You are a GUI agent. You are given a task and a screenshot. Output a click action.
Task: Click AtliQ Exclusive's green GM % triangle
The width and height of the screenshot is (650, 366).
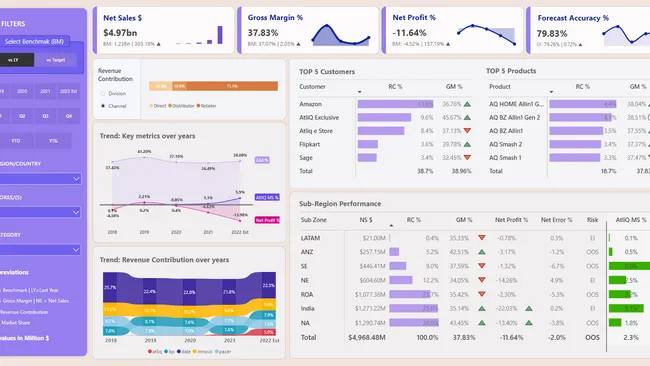coord(467,118)
